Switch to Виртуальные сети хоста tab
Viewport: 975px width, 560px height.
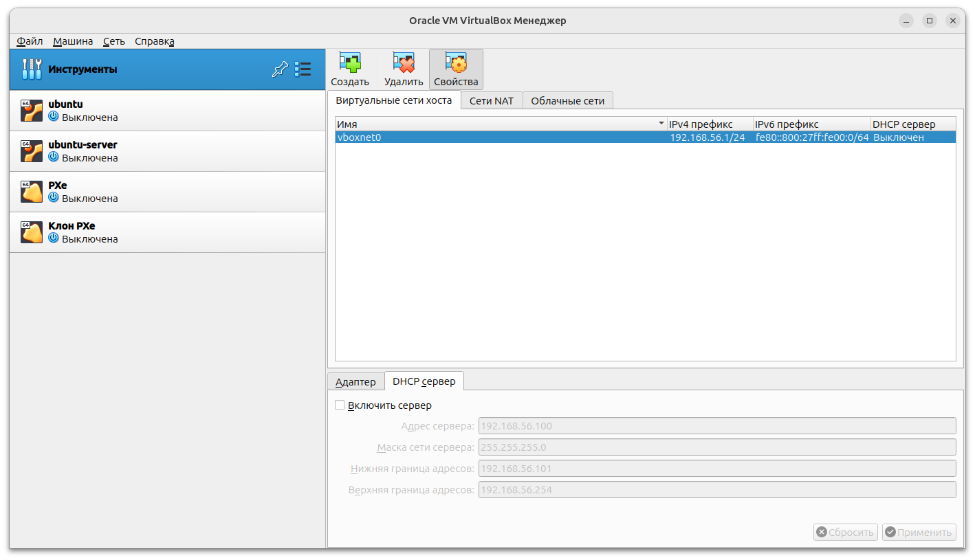[394, 100]
